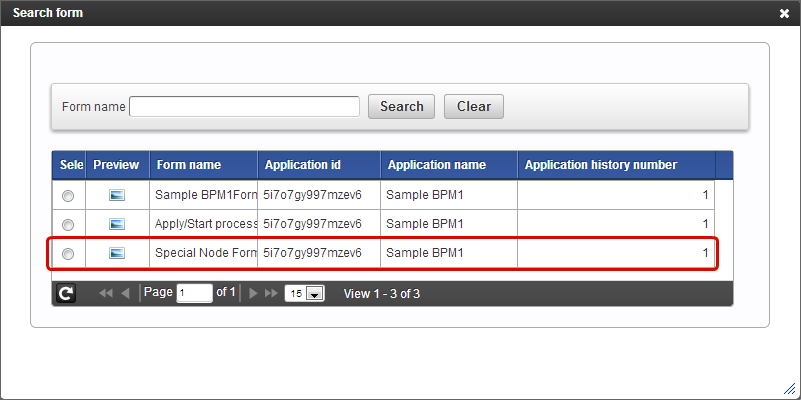This screenshot has height=400, width=801.
Task: Click history number in Sample BPM1Form row
Action: coord(616,195)
